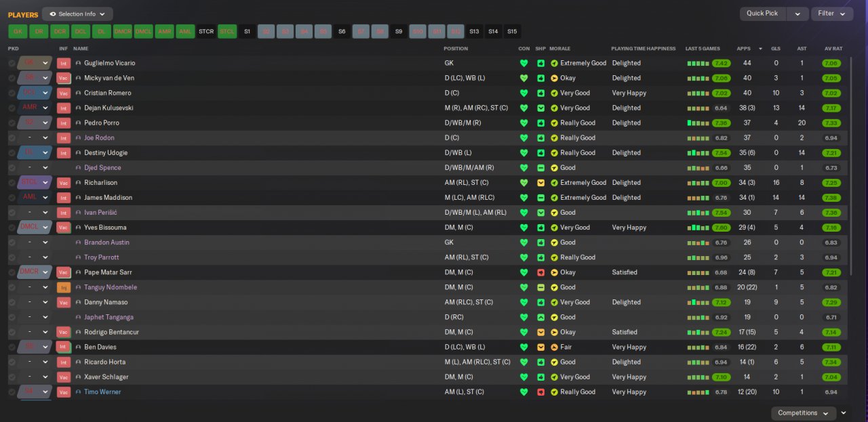This screenshot has height=422, width=868.
Task: Click the Quick Pick button
Action: tap(763, 14)
